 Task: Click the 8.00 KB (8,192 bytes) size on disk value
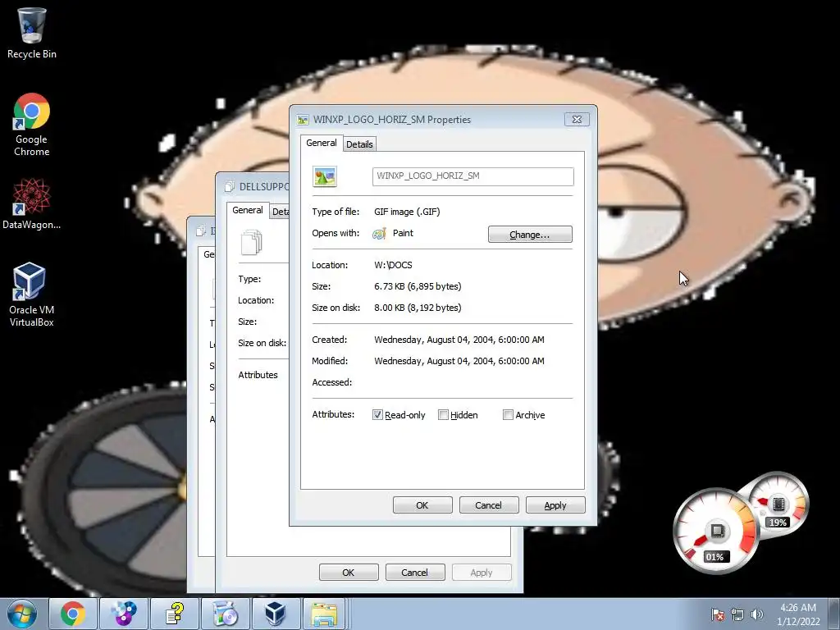click(418, 308)
